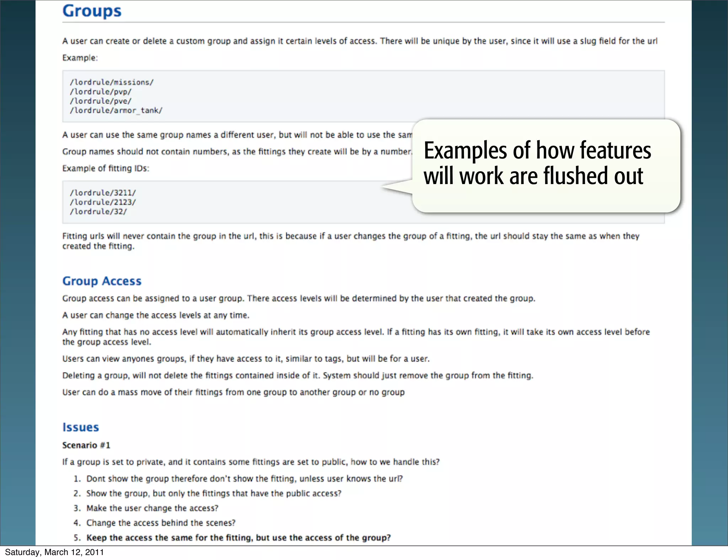The width and height of the screenshot is (728, 560).
Task: Click the /lordrule/2123/ fitting ID line
Action: [x=103, y=202]
